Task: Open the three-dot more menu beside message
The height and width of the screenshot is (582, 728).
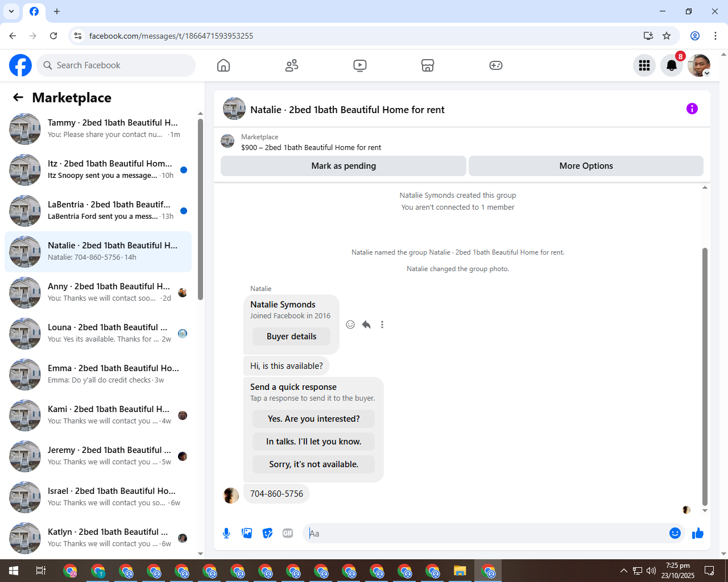Action: coord(382,325)
